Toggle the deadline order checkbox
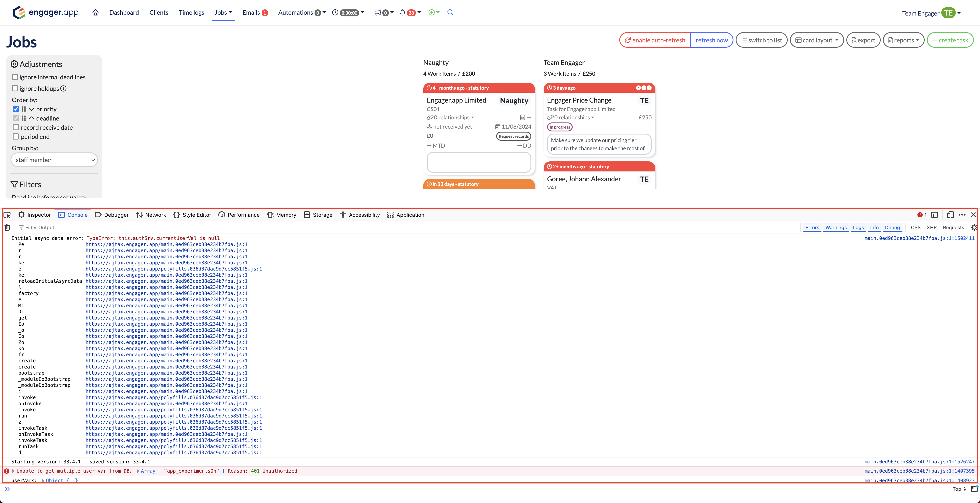This screenshot has width=980, height=503. point(16,118)
